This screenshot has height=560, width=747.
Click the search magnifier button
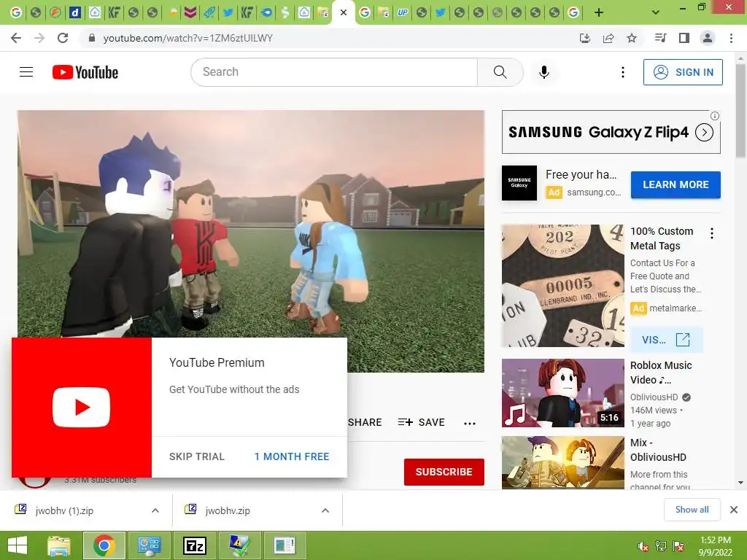click(500, 72)
